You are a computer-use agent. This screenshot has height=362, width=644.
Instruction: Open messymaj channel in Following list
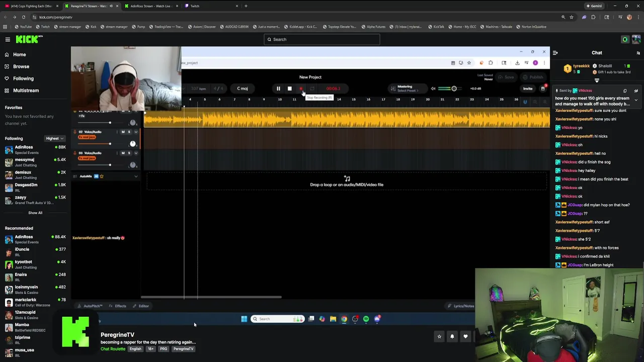[35, 162]
